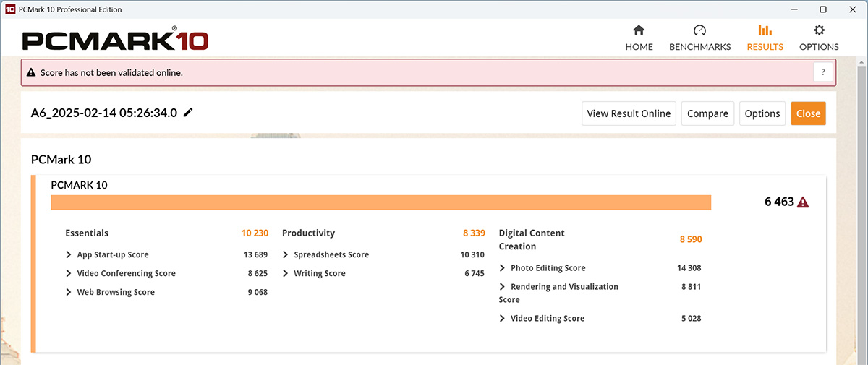Click the Options gear icon
868x365 pixels.
tap(819, 30)
